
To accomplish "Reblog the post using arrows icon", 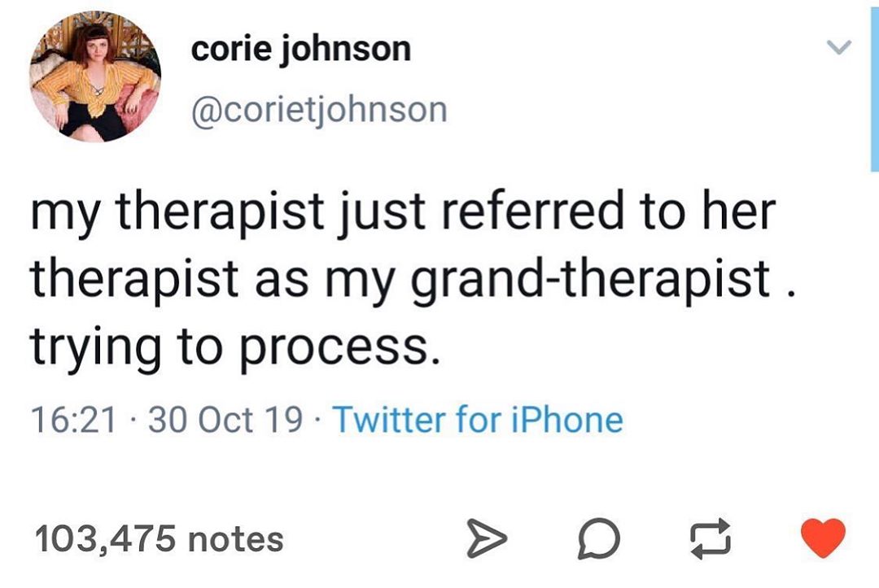I will coord(706,540).
